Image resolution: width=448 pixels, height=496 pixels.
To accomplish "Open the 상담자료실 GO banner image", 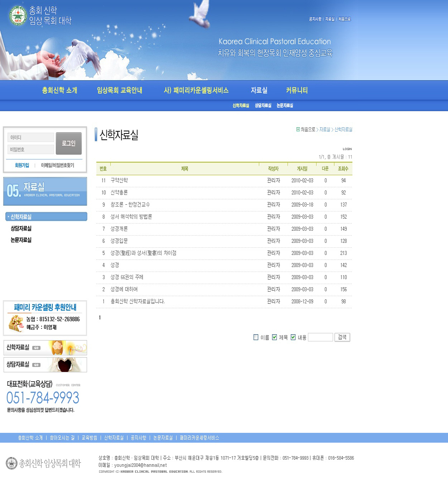I will tap(45, 365).
